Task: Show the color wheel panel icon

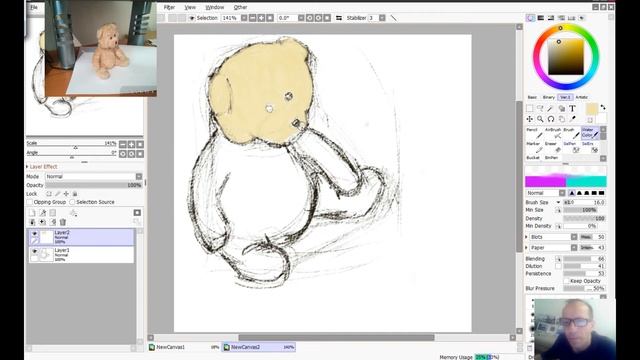Action: [x=530, y=18]
